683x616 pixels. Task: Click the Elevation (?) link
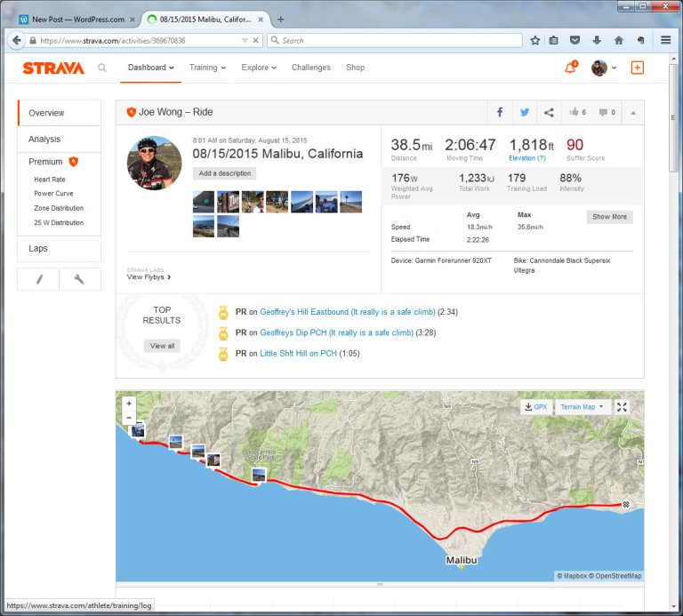(x=527, y=158)
